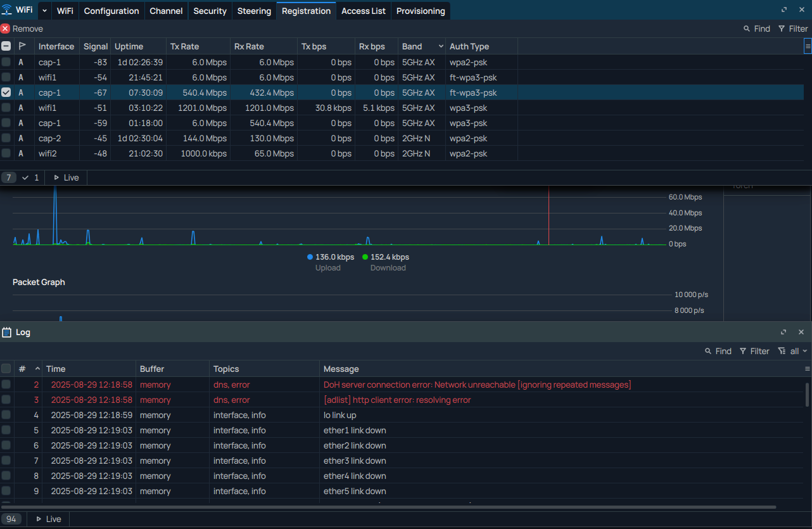812x529 pixels.
Task: Expand the WiFi title dropdown chevron
Action: 44,11
